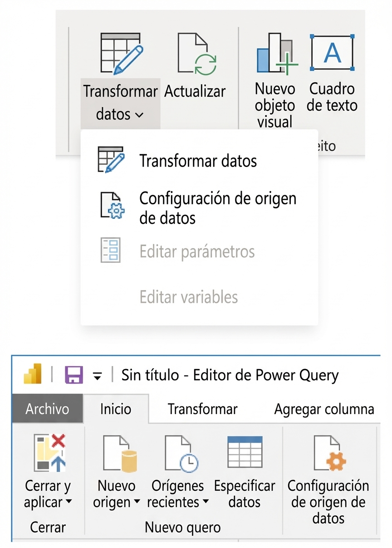Viewport: 392px width, 548px height.
Task: Click the Actualizar label in the ribbon
Action: point(195,91)
